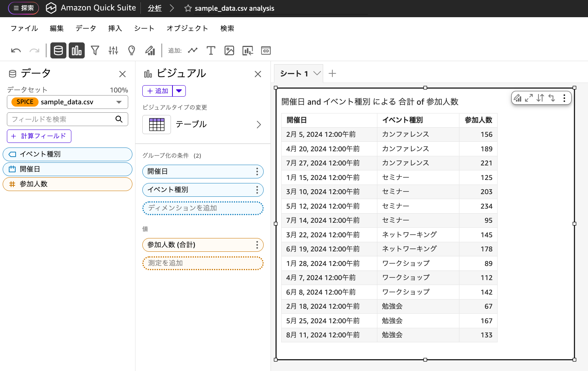588x371 pixels.
Task: Open the filter panel icon
Action: [x=95, y=50]
